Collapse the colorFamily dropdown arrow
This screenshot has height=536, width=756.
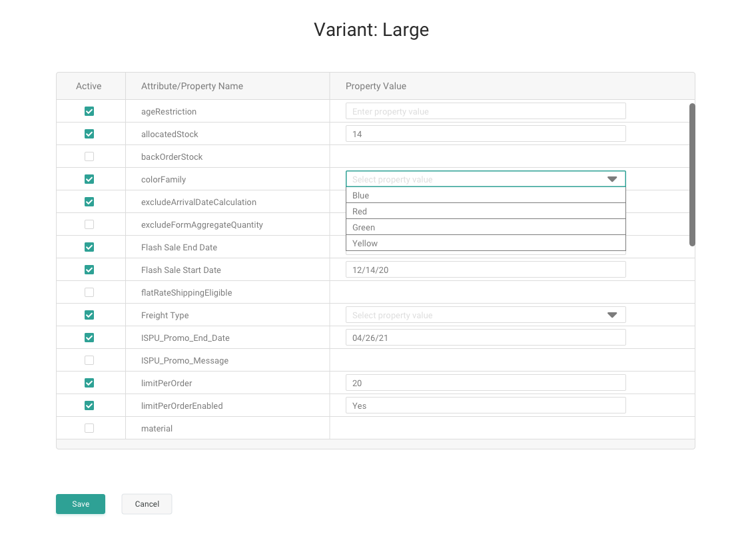coord(611,178)
